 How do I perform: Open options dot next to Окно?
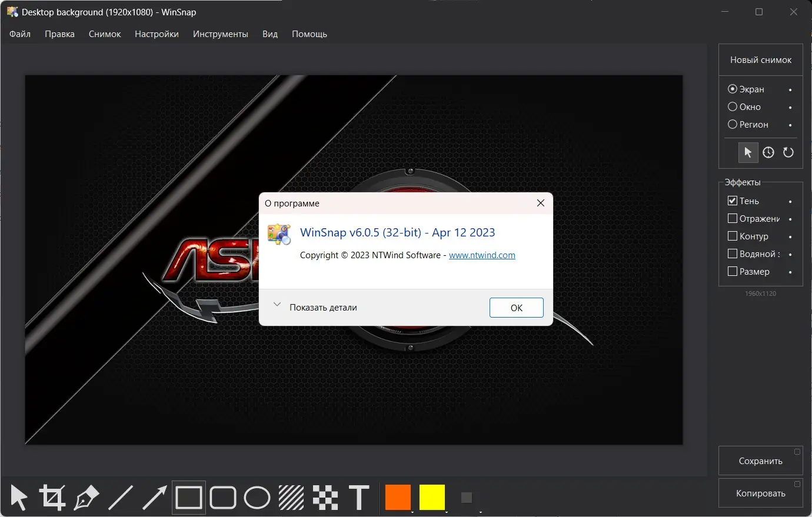click(x=790, y=108)
